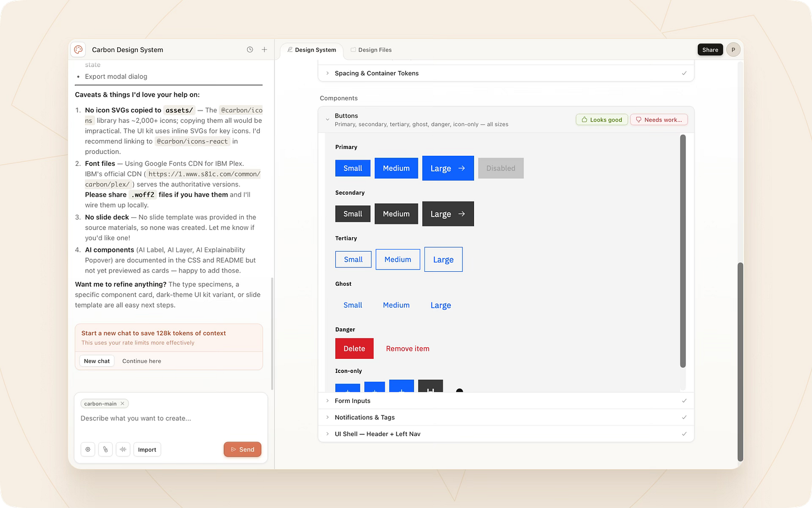Click the Remove item danger link
This screenshot has height=508, width=812.
(x=408, y=348)
